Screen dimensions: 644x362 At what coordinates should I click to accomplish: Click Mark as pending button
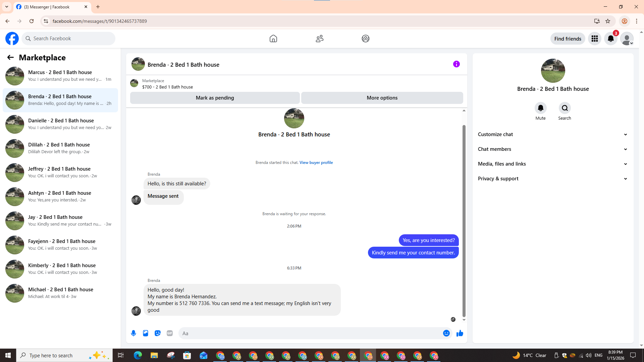215,98
